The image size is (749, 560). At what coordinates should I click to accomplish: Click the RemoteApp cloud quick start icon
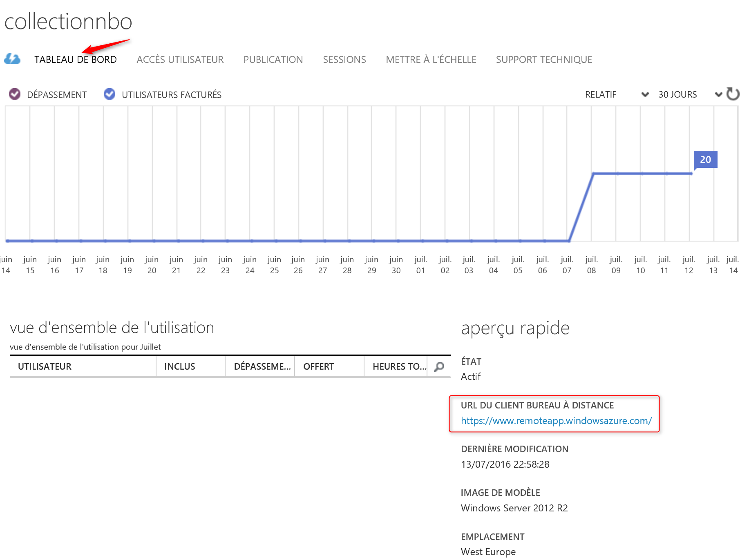click(12, 59)
